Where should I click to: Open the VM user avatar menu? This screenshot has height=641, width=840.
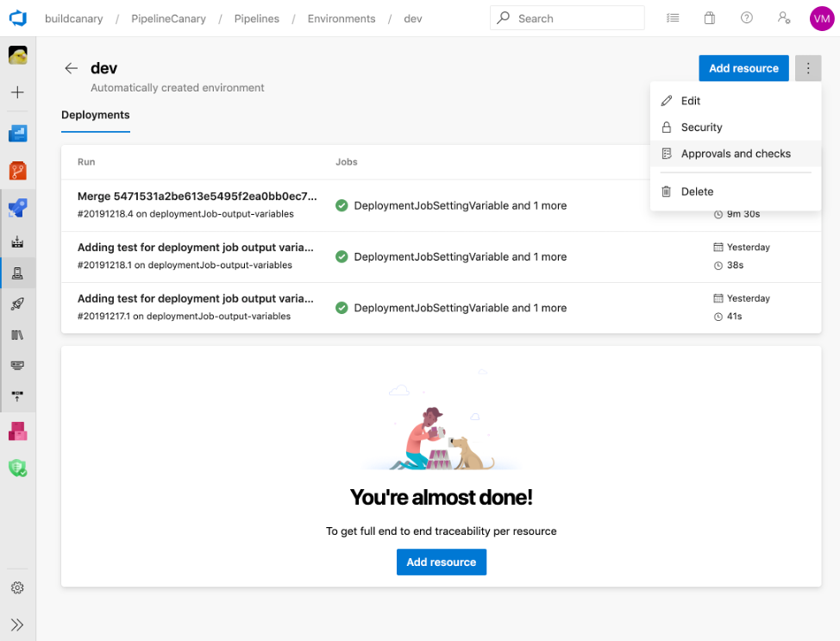tap(821, 19)
